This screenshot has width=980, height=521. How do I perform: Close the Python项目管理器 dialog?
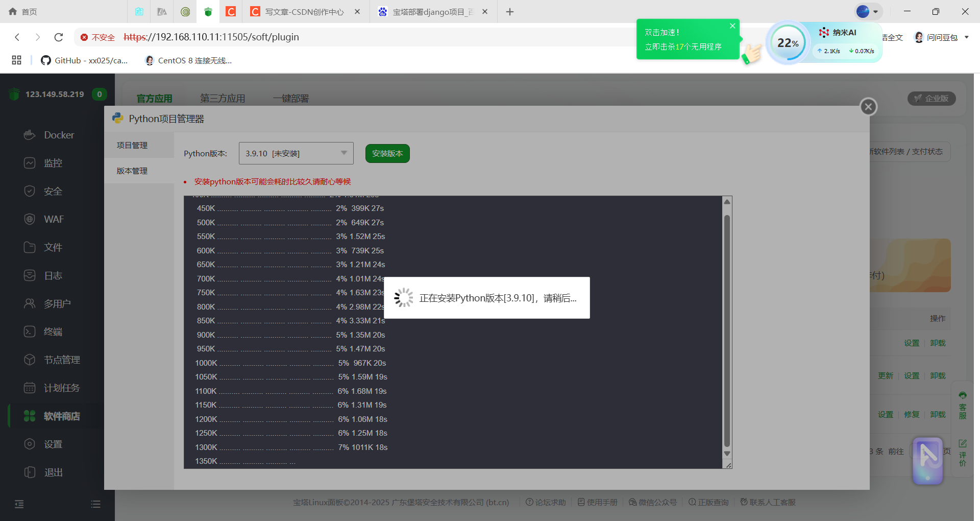tap(869, 107)
